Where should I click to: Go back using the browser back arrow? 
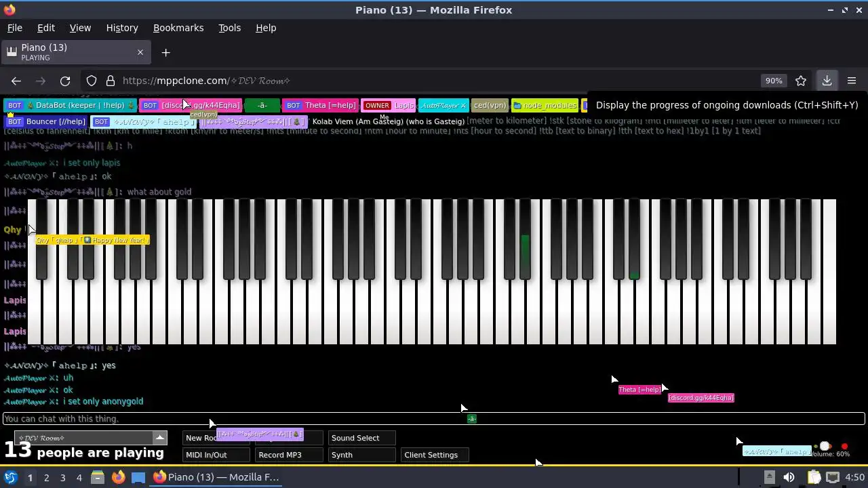16,81
